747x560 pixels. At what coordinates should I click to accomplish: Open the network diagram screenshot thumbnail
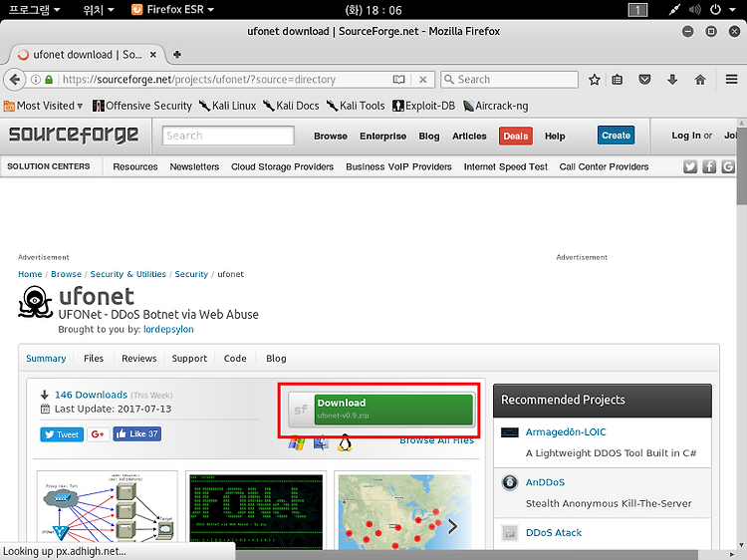[108, 510]
